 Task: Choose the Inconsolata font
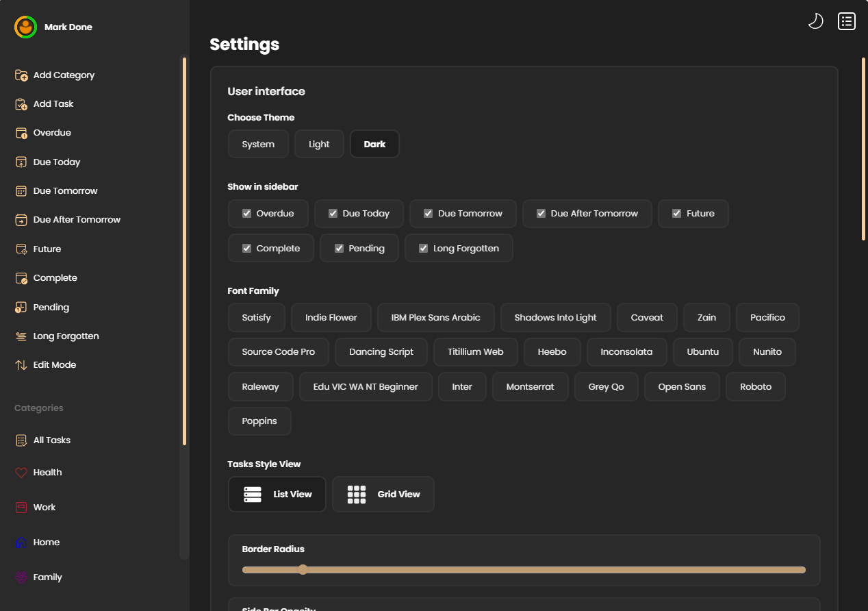click(626, 352)
